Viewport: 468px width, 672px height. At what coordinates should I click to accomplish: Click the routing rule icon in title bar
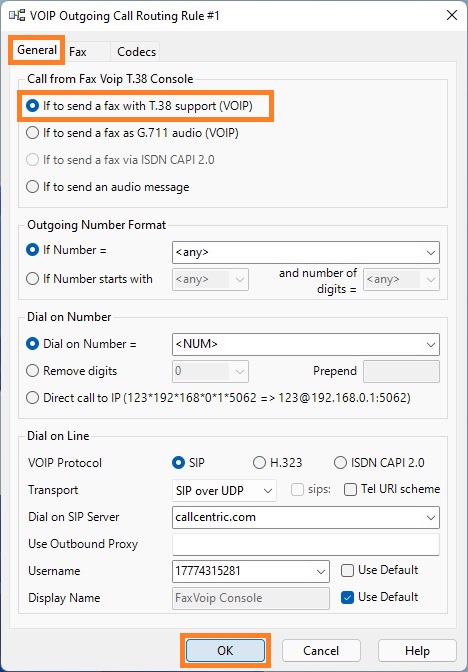point(17,16)
